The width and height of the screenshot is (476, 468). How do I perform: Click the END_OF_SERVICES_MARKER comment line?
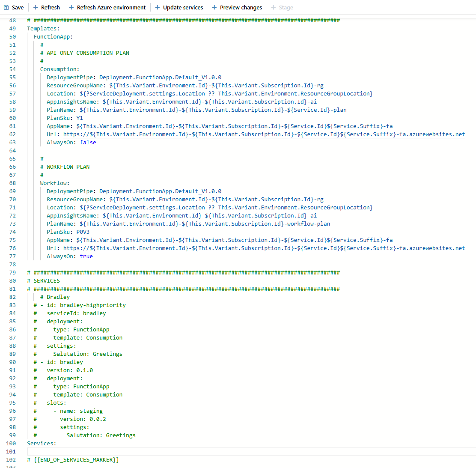(76, 459)
